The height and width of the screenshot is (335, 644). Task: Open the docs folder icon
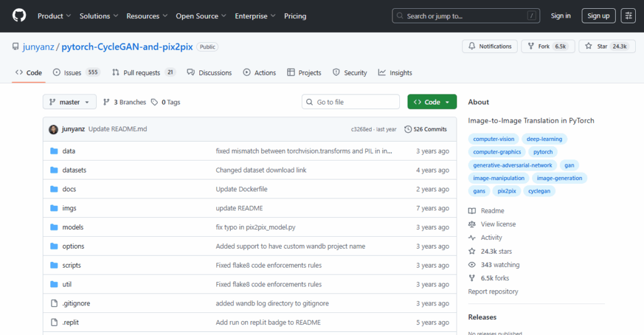coord(54,189)
